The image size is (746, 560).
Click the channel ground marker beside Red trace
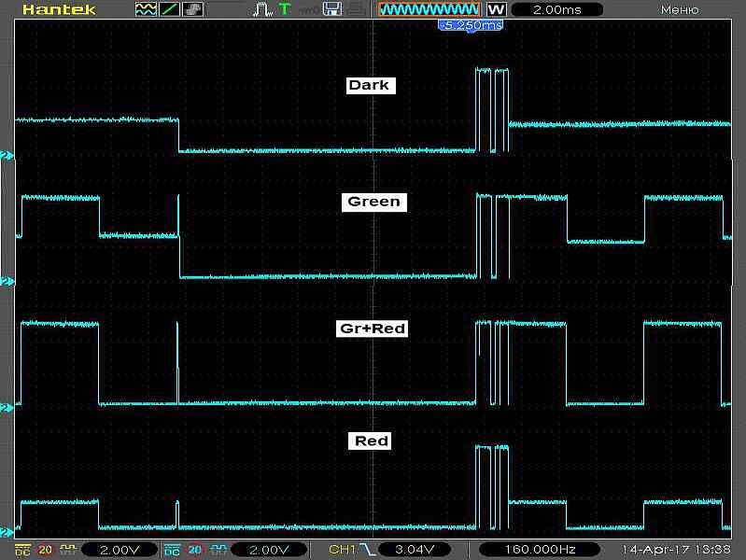(7, 532)
